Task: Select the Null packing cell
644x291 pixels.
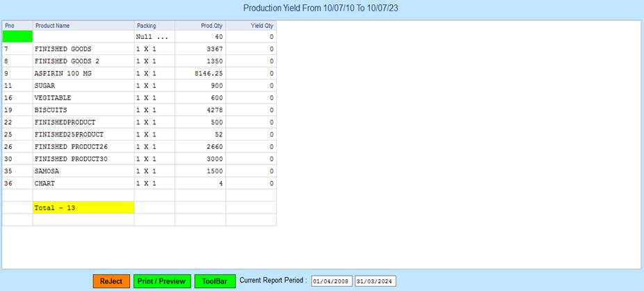Action: pos(154,36)
